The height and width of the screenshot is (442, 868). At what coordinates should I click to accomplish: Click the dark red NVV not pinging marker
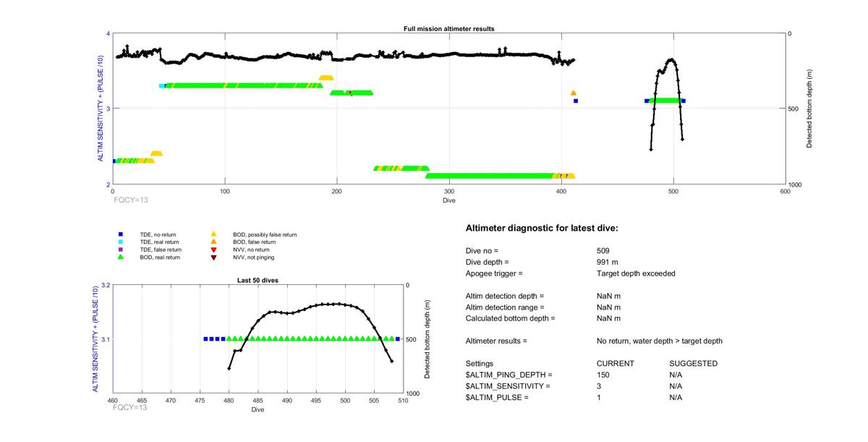[x=213, y=258]
